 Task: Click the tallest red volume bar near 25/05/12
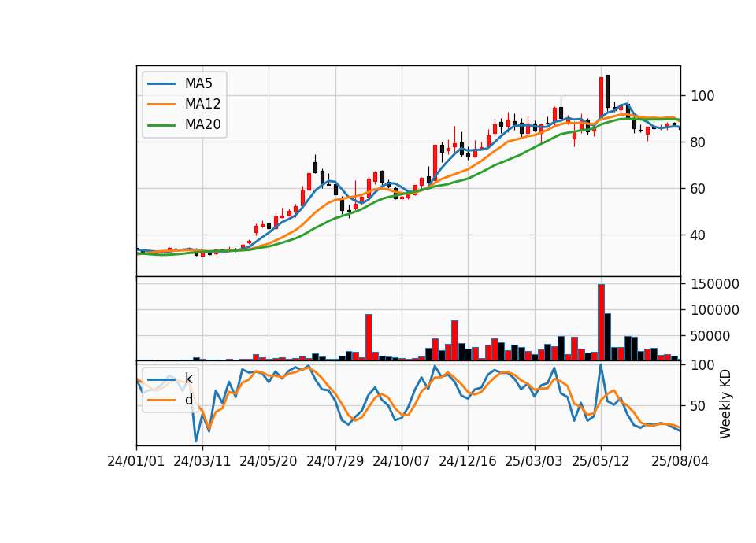tap(601, 323)
